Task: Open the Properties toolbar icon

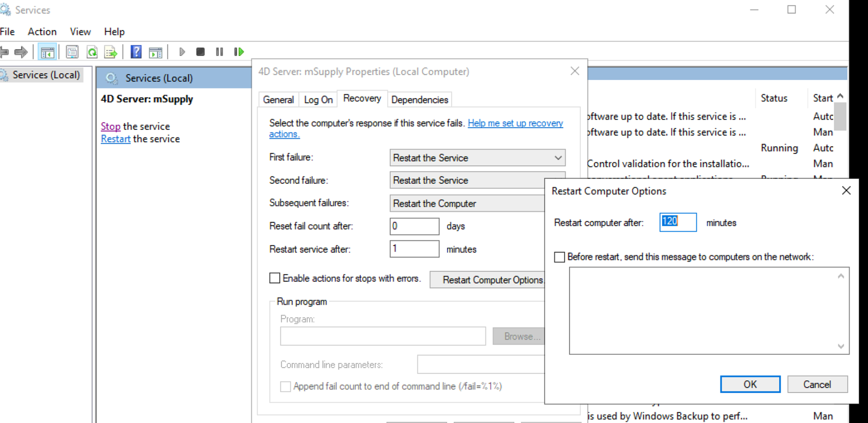Action: click(72, 52)
